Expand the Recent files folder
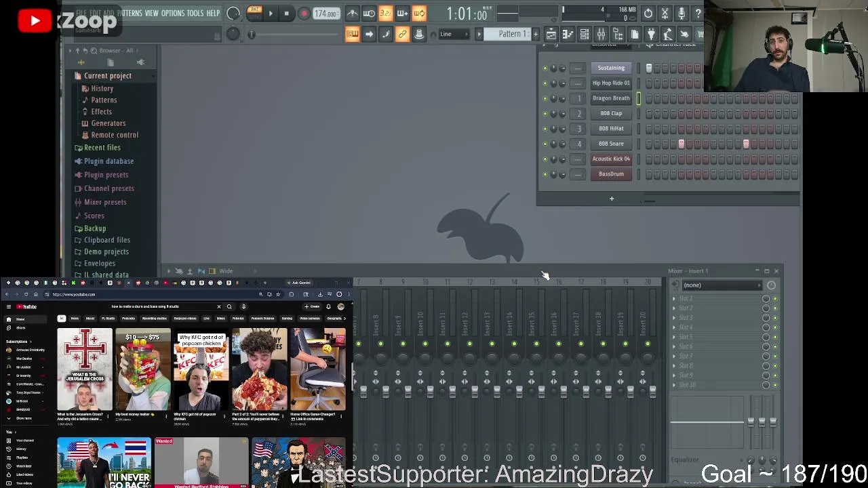Viewport: 868px width, 488px height. (x=102, y=148)
